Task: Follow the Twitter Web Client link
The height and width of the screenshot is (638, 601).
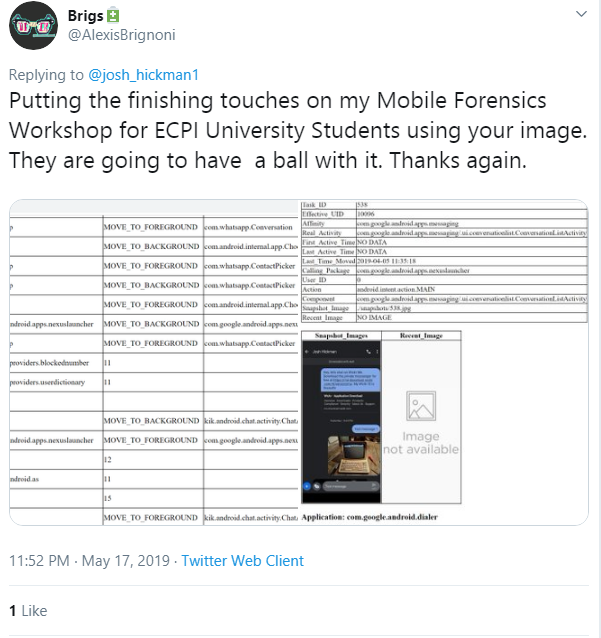Action: 242,561
